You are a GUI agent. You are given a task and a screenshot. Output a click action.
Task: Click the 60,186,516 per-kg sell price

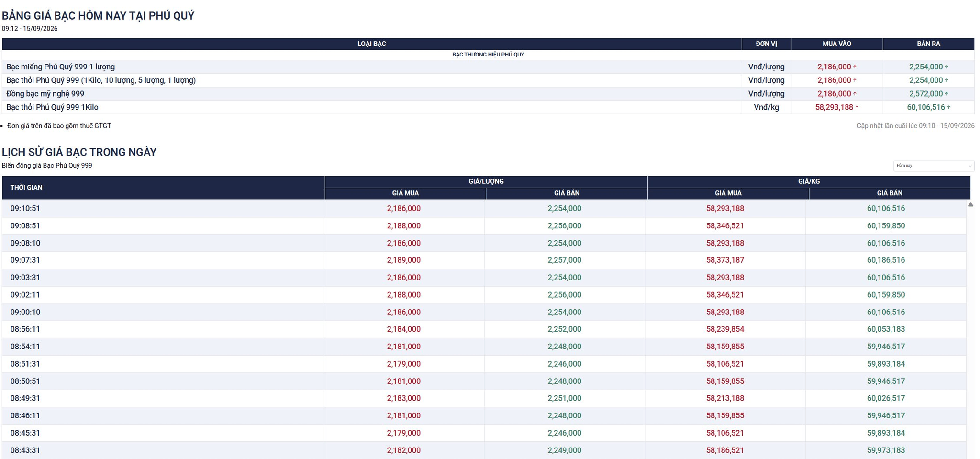click(x=886, y=260)
